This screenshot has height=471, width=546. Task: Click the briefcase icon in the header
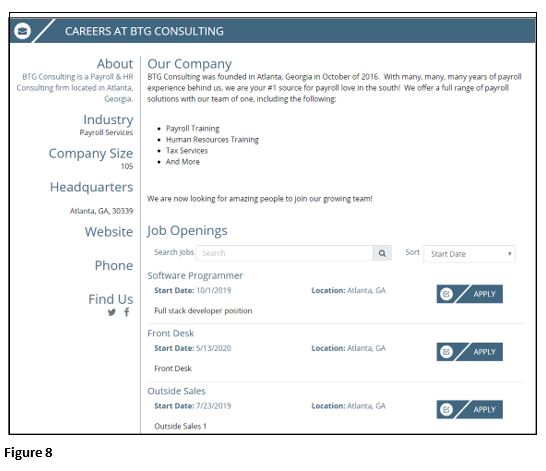coord(23,31)
